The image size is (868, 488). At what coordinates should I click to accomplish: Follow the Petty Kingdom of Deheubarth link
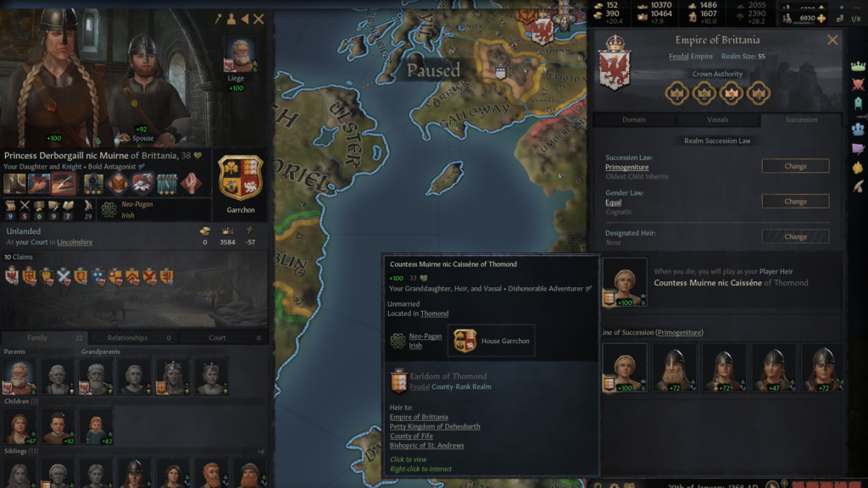pos(435,427)
